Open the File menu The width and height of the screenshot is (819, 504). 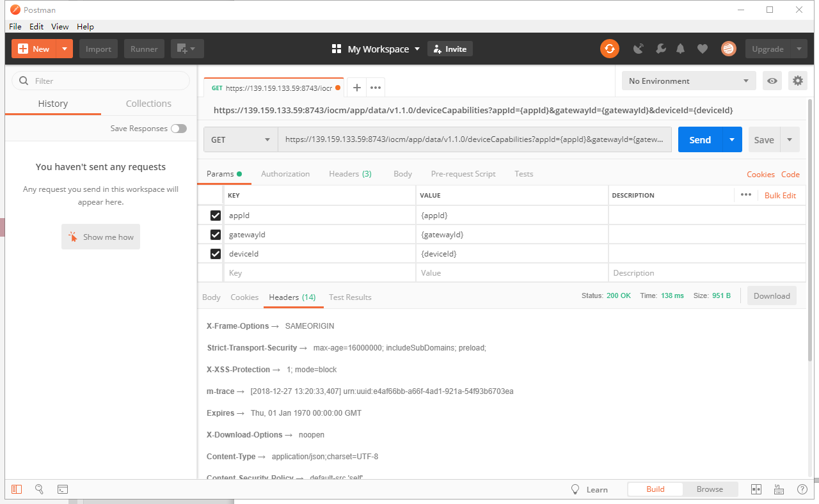click(x=15, y=26)
